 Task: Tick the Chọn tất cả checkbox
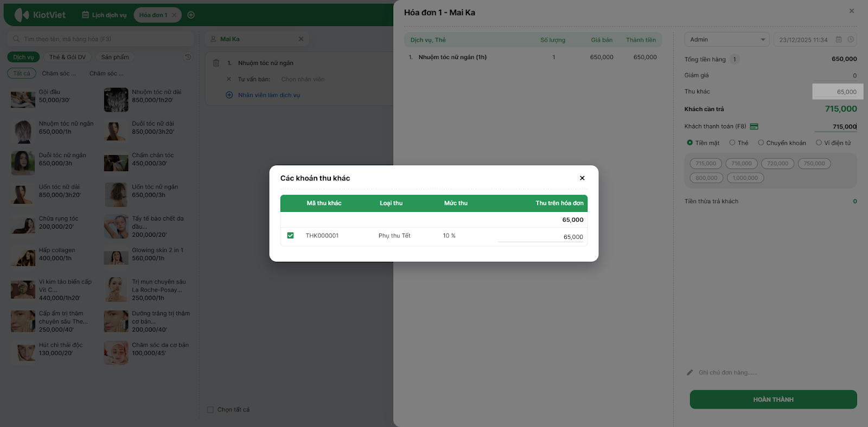210,410
